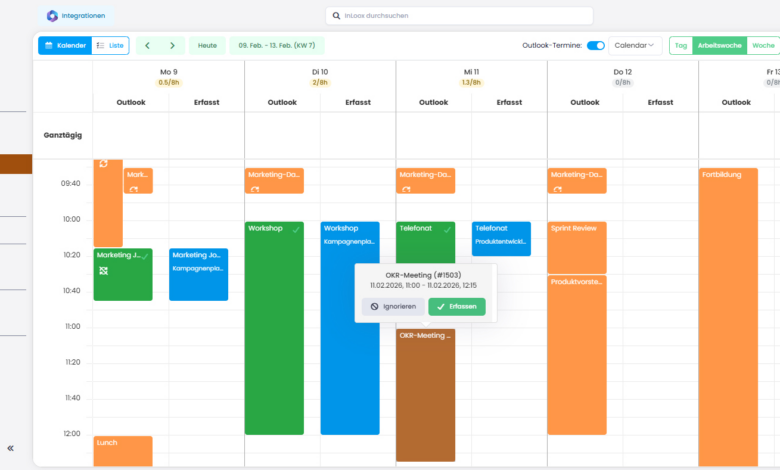Click recurring icon on Monday's Marketing appointment

pos(134,188)
